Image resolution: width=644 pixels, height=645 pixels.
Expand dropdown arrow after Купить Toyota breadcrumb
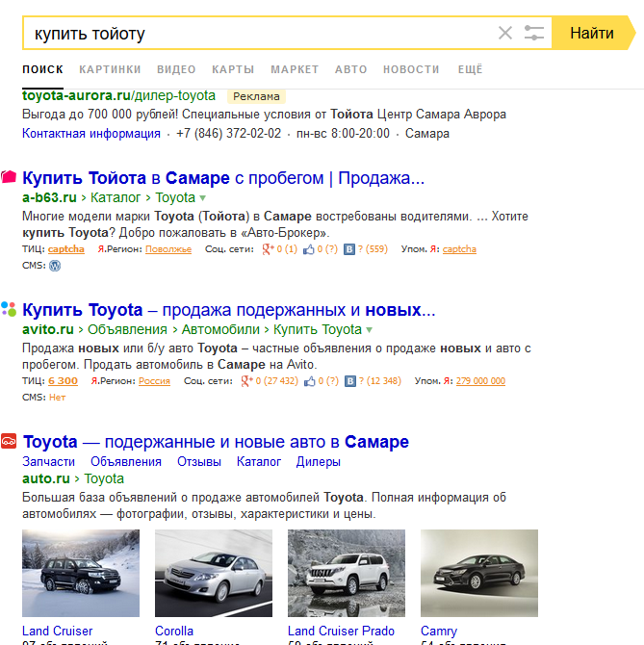pos(369,329)
